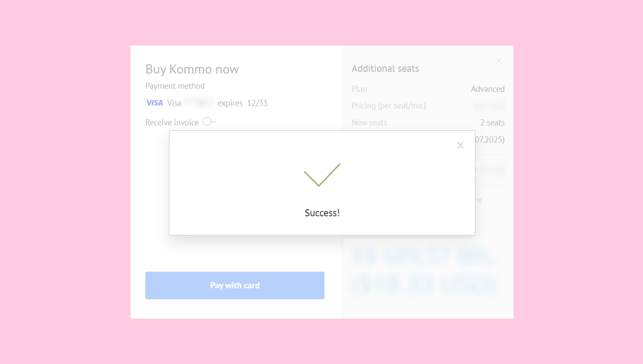This screenshot has height=364, width=643.
Task: Click the card expiry date 12/33
Action: [x=257, y=103]
